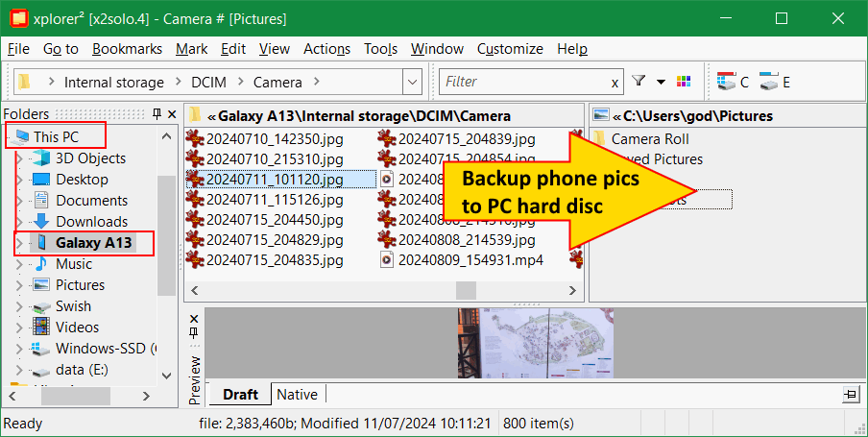Open the Go to menu
Screen dimensions: 868x437
coord(60,49)
